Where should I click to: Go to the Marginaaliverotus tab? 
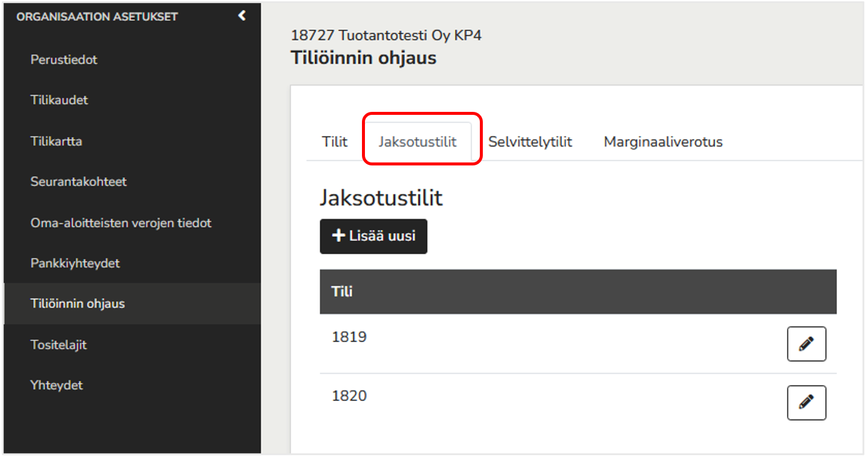click(663, 142)
